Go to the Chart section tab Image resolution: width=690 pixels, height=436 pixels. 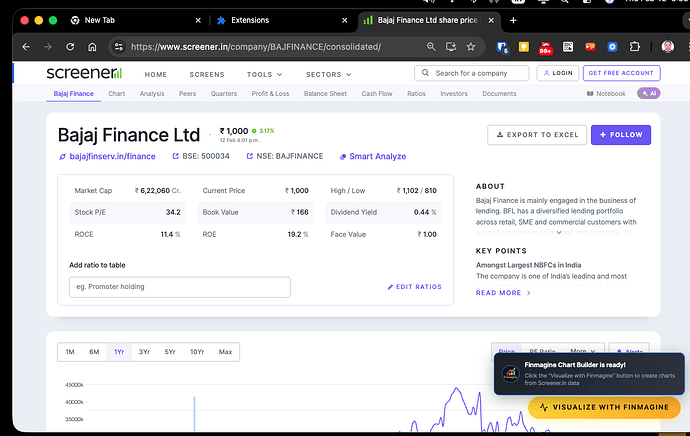click(x=117, y=94)
